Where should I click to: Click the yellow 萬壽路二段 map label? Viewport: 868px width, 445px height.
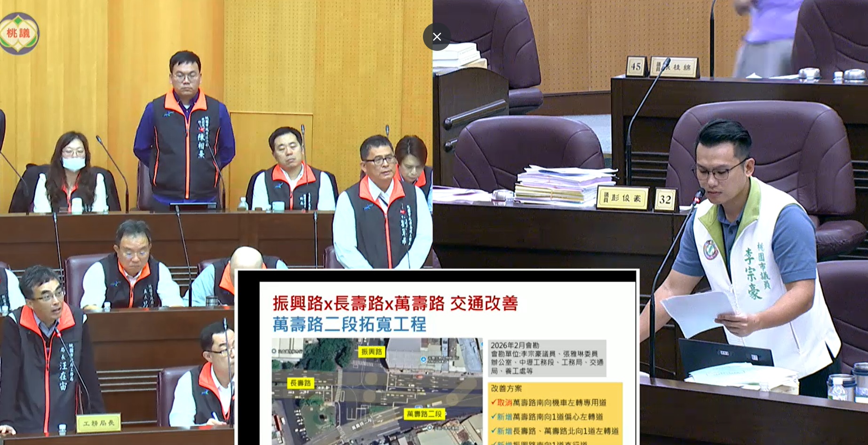pos(424,414)
